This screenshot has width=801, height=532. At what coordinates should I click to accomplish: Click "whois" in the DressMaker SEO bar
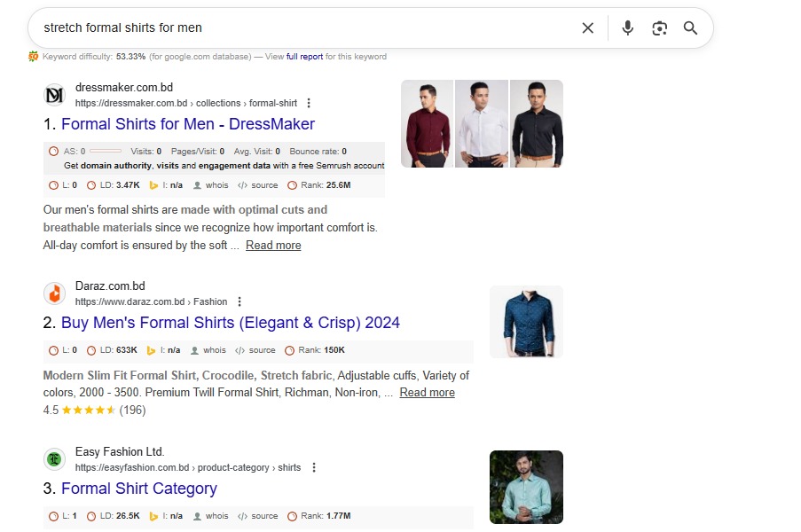[x=216, y=185]
